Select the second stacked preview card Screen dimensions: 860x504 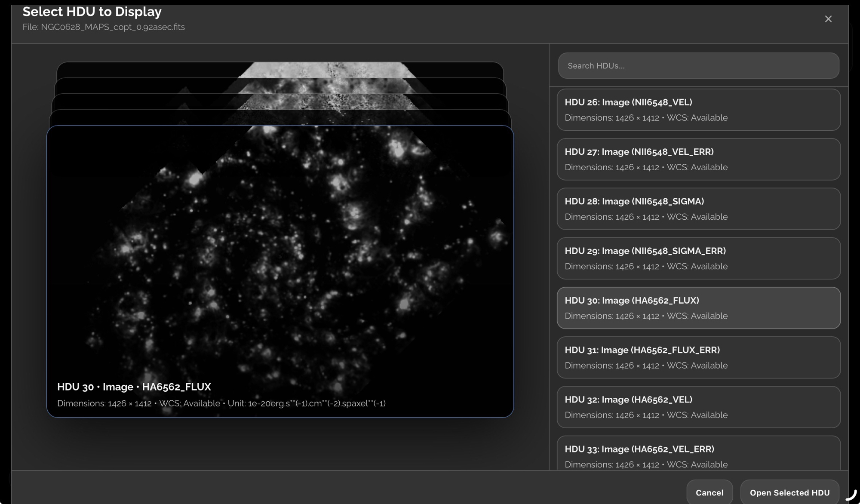point(279,86)
